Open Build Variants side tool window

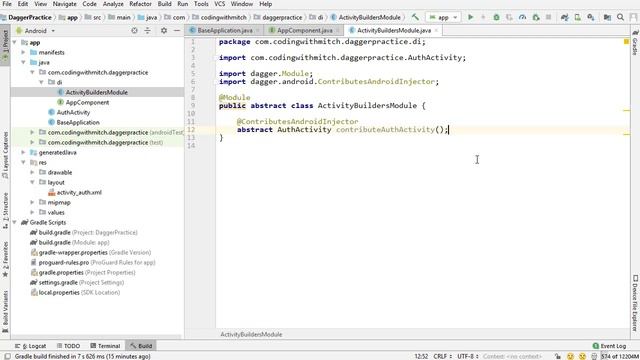(x=5, y=311)
